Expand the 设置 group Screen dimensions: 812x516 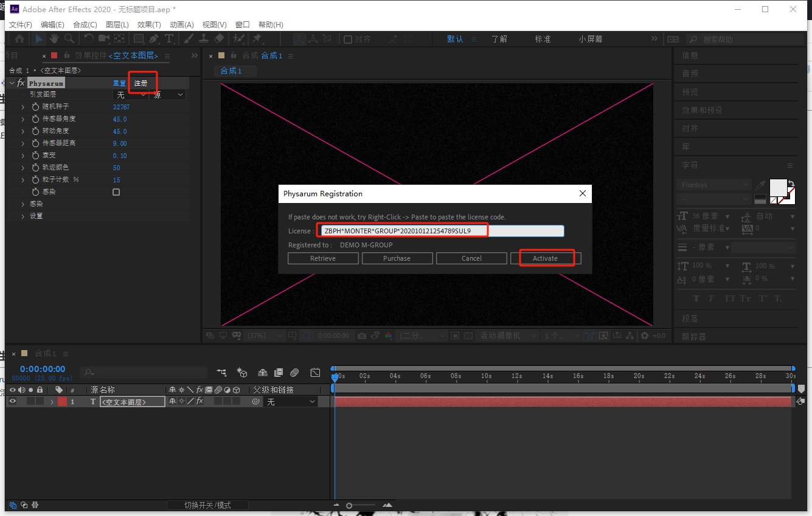(23, 216)
